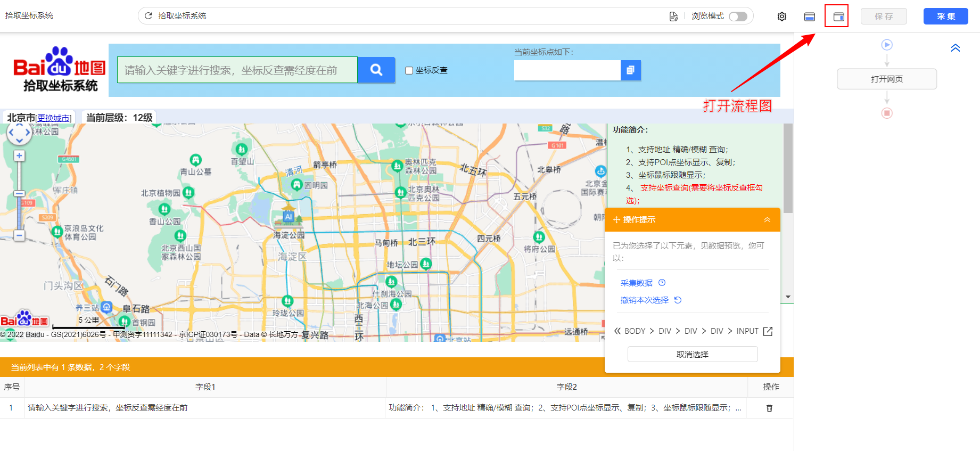The width and height of the screenshot is (980, 451).
Task: Delete row 1 with trash icon
Action: 769,408
